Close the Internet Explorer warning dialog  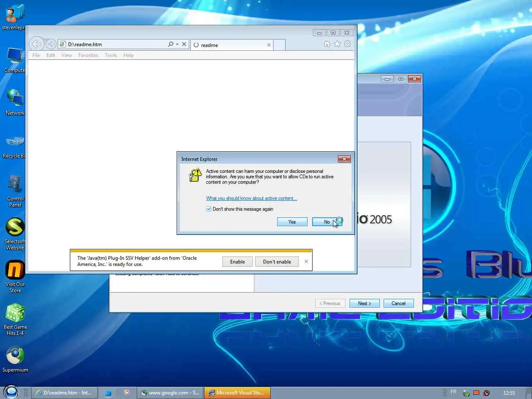(344, 159)
